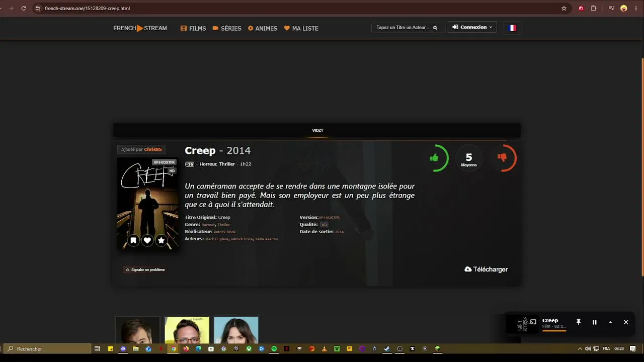Open the browser media control icon

coord(611,9)
